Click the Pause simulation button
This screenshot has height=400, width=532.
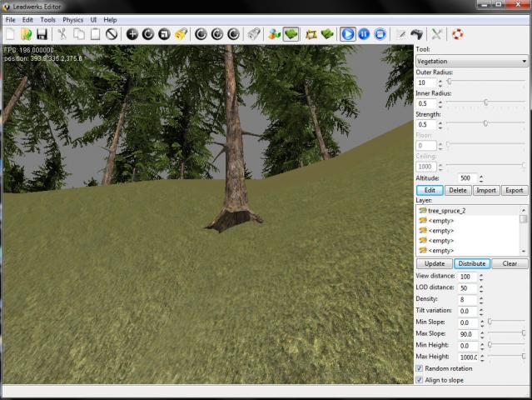(x=364, y=34)
